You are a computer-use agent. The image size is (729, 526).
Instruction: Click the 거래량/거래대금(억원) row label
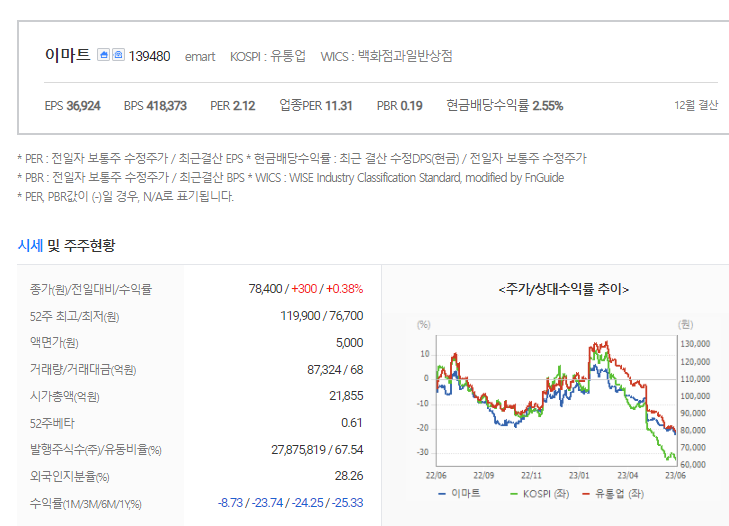coord(83,370)
